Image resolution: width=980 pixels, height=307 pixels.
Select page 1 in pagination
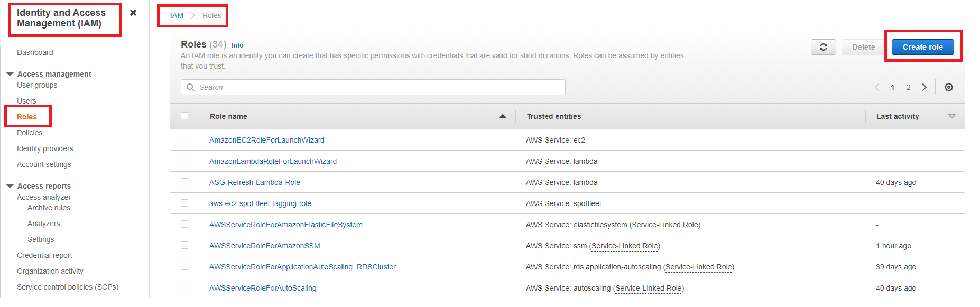(x=893, y=87)
